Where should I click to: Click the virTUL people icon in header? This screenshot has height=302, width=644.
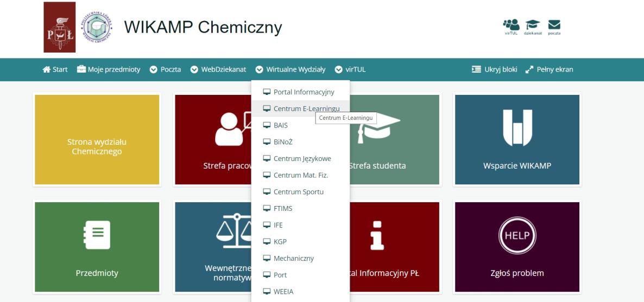tap(511, 25)
